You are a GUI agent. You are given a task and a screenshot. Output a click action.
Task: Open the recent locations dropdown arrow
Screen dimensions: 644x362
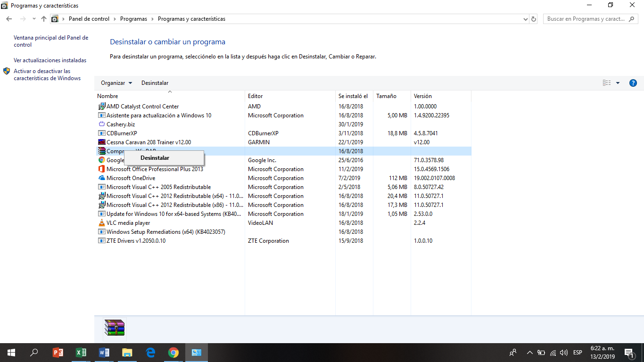click(x=34, y=19)
